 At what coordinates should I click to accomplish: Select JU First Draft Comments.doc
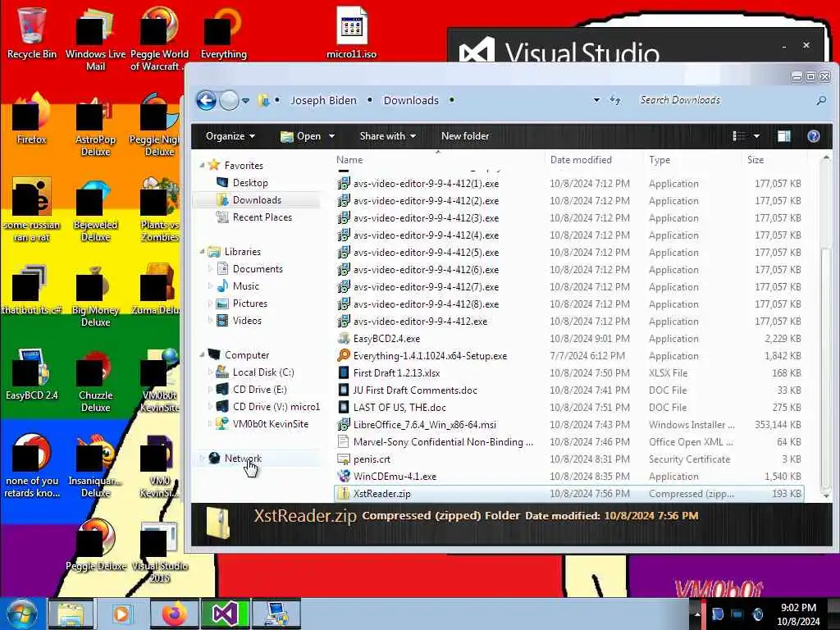coord(414,390)
